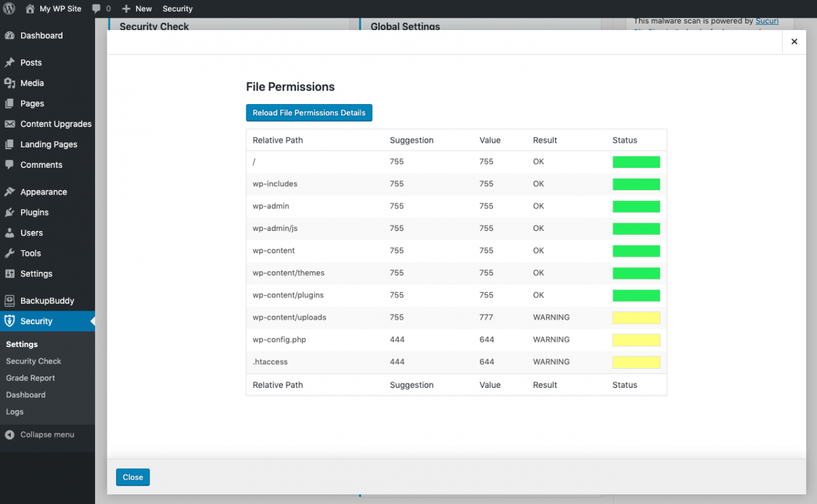Click the Relative Path column header
This screenshot has width=817, height=504.
click(278, 140)
